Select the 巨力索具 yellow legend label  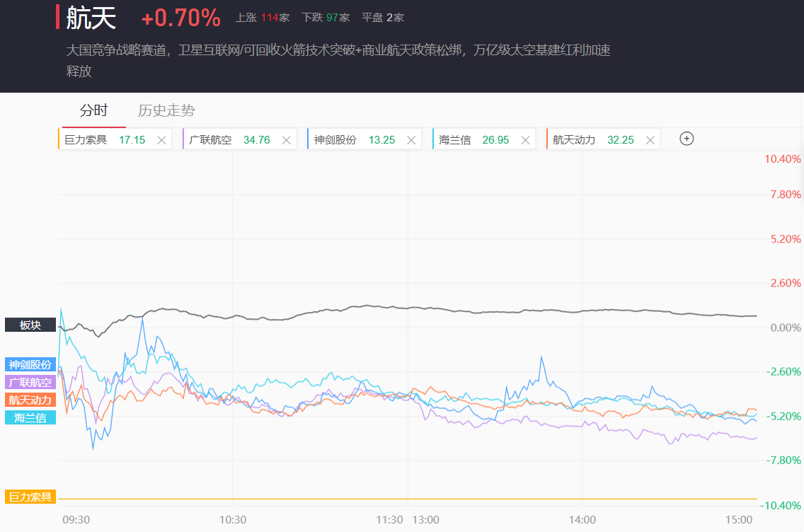pyautogui.click(x=30, y=497)
